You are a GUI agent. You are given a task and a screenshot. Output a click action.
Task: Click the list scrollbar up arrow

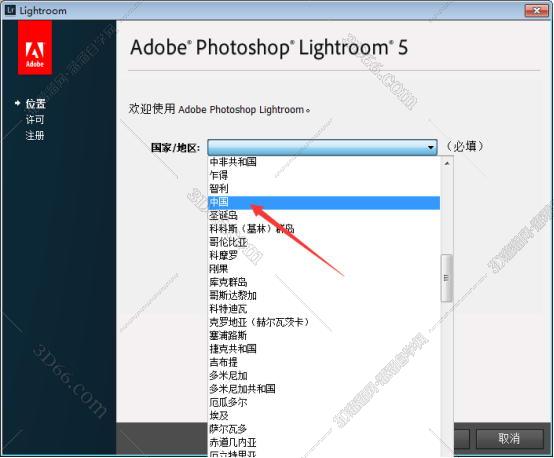447,163
